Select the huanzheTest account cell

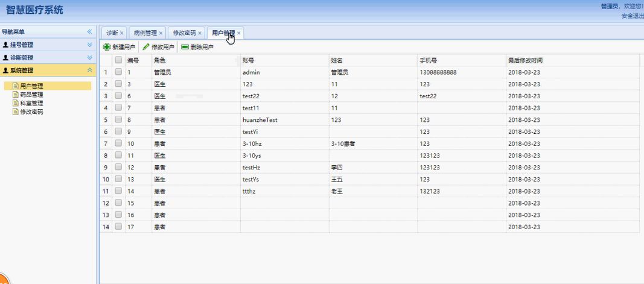point(285,120)
